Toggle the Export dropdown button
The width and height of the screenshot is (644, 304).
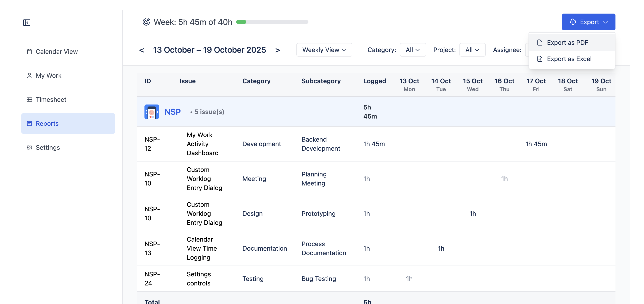(588, 22)
